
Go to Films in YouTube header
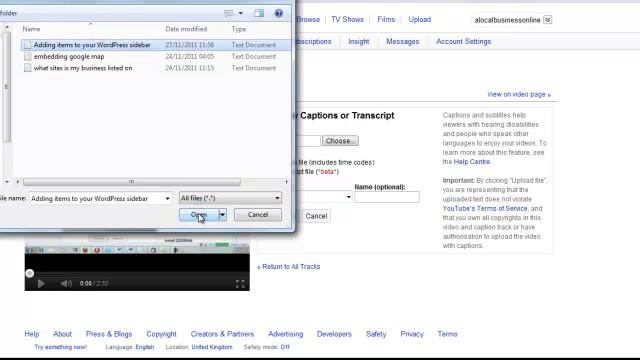click(386, 20)
